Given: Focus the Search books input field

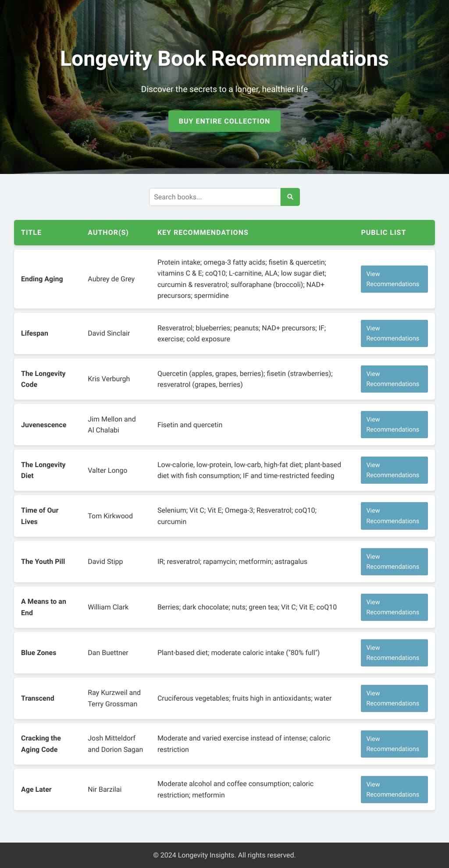Looking at the screenshot, I should click(x=215, y=197).
